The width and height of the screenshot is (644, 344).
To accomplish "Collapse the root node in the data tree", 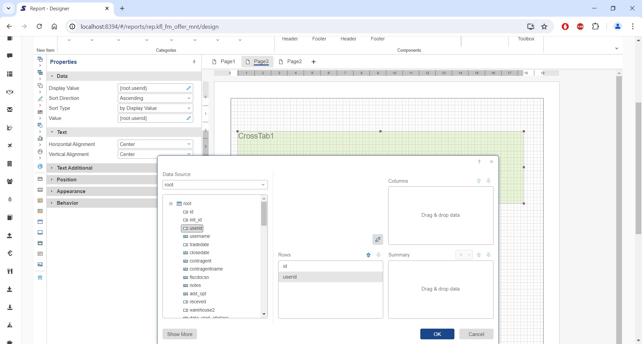I will click(171, 204).
